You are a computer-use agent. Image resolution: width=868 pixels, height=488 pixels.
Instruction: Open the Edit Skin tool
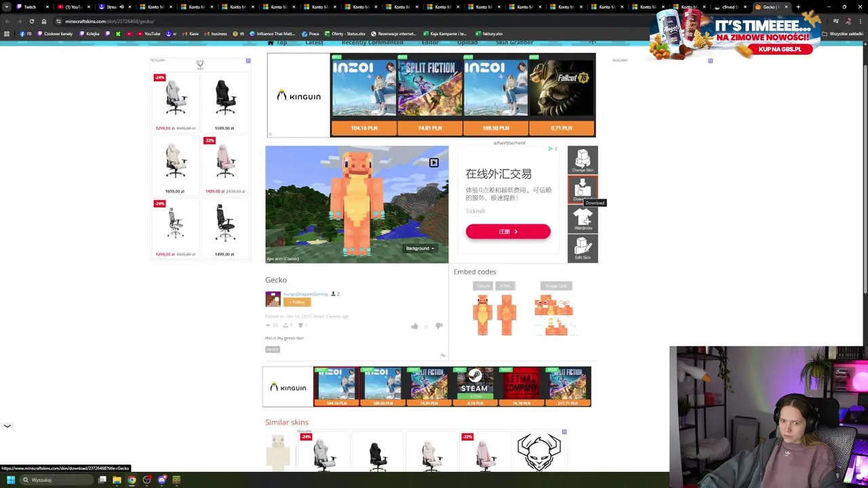583,247
